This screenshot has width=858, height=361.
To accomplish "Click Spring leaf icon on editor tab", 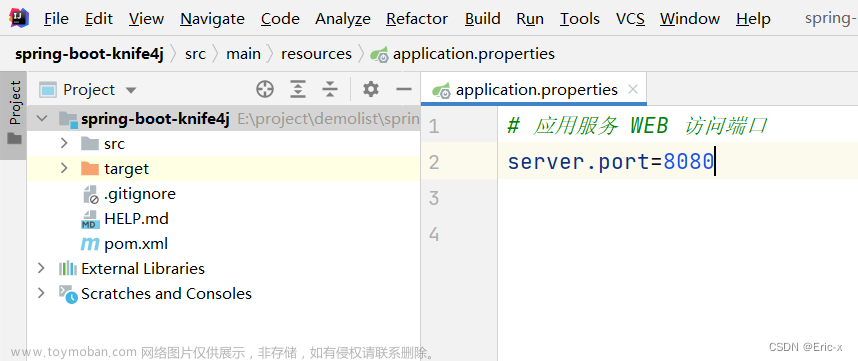I will click(441, 90).
